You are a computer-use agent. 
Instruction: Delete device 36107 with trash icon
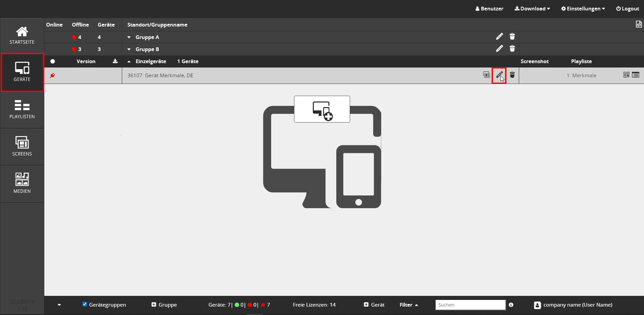[x=512, y=75]
